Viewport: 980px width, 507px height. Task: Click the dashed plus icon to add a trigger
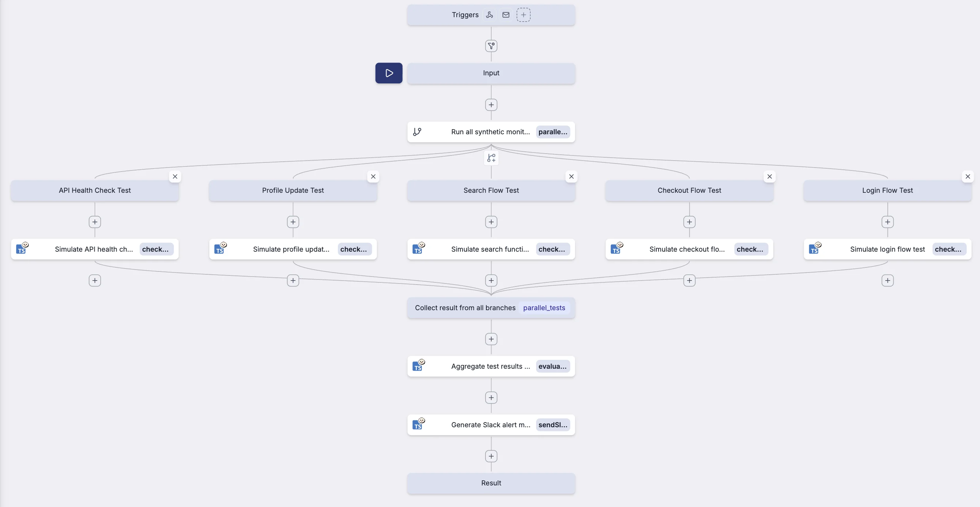524,15
